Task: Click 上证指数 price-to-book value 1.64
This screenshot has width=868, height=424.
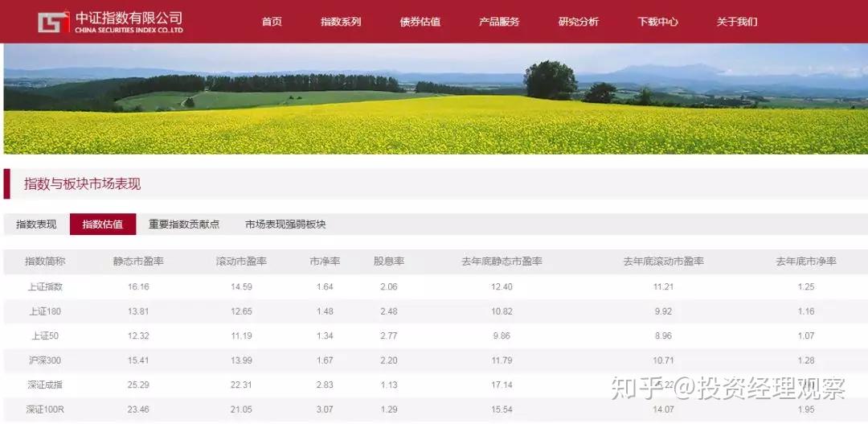Action: [x=325, y=287]
